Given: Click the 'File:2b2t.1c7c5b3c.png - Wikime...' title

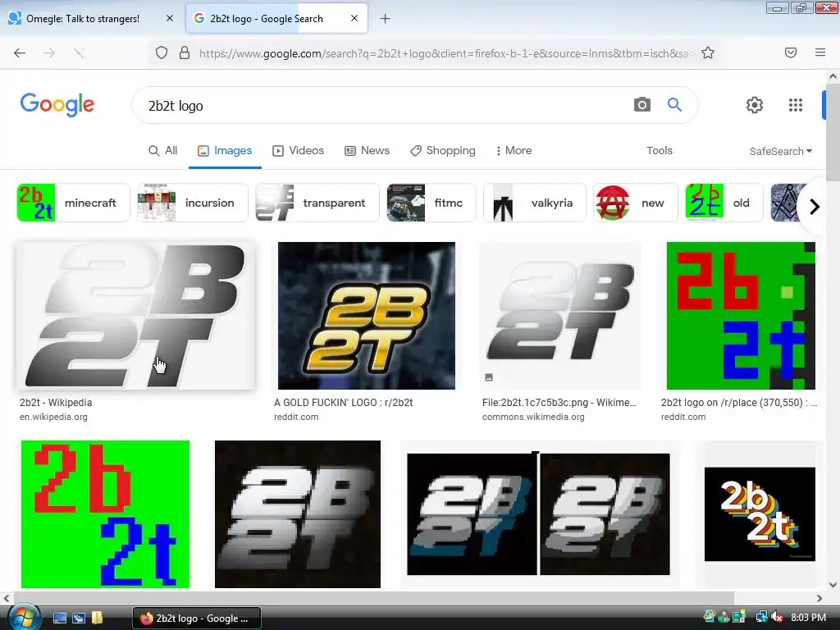Looking at the screenshot, I should [559, 402].
